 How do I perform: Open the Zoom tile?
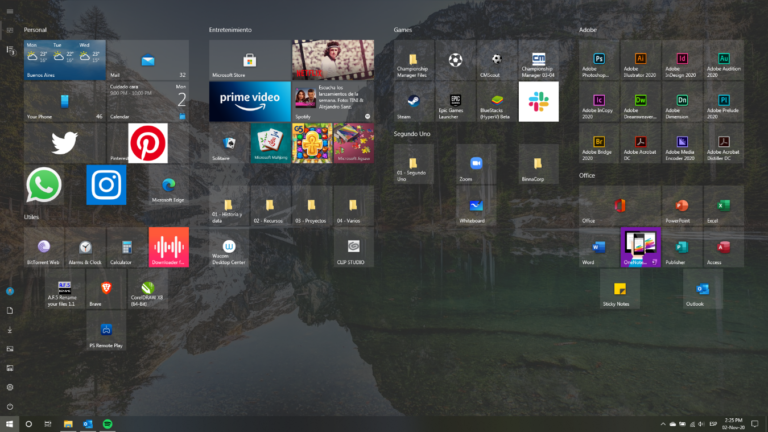476,164
